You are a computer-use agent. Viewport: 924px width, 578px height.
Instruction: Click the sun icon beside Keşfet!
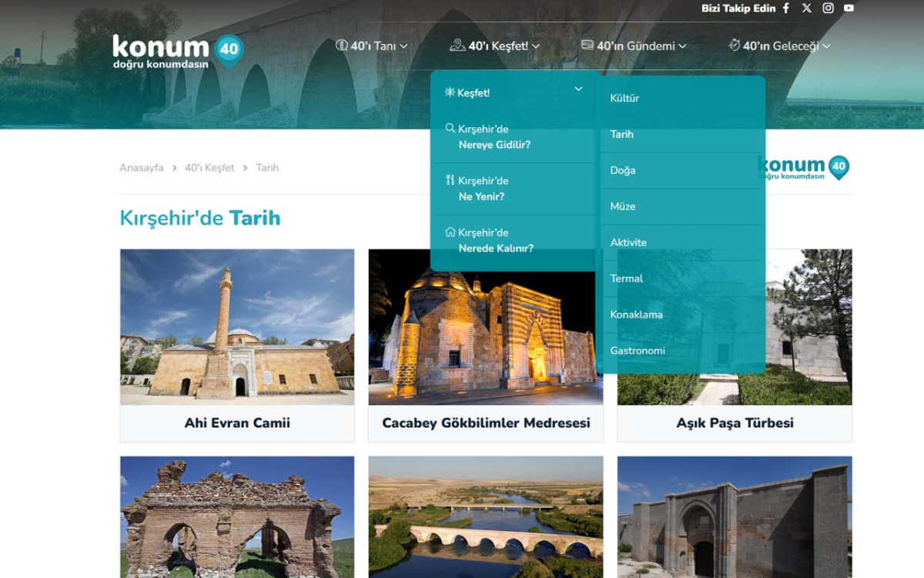[450, 92]
